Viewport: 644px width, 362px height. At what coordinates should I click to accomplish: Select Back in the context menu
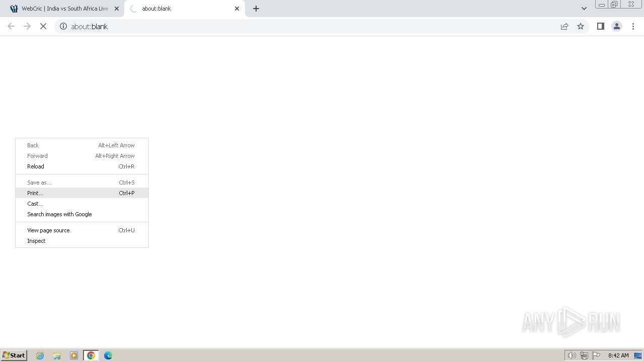(82, 145)
